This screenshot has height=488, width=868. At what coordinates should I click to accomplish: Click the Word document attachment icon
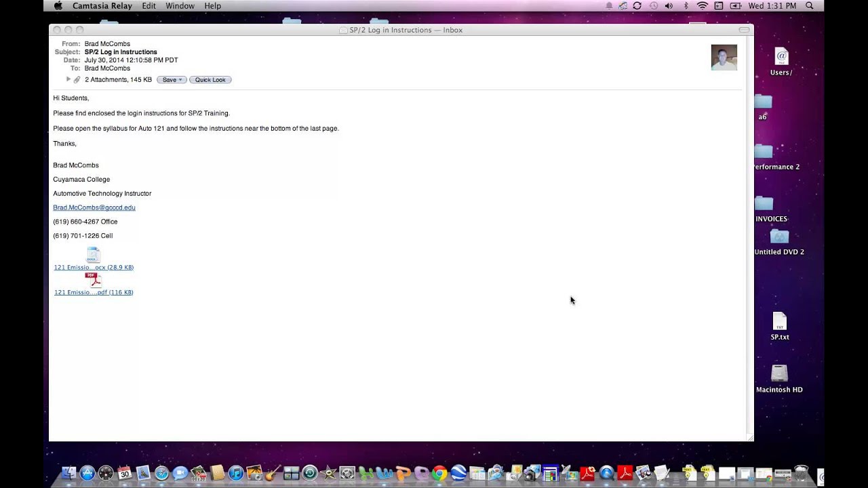[x=94, y=255]
